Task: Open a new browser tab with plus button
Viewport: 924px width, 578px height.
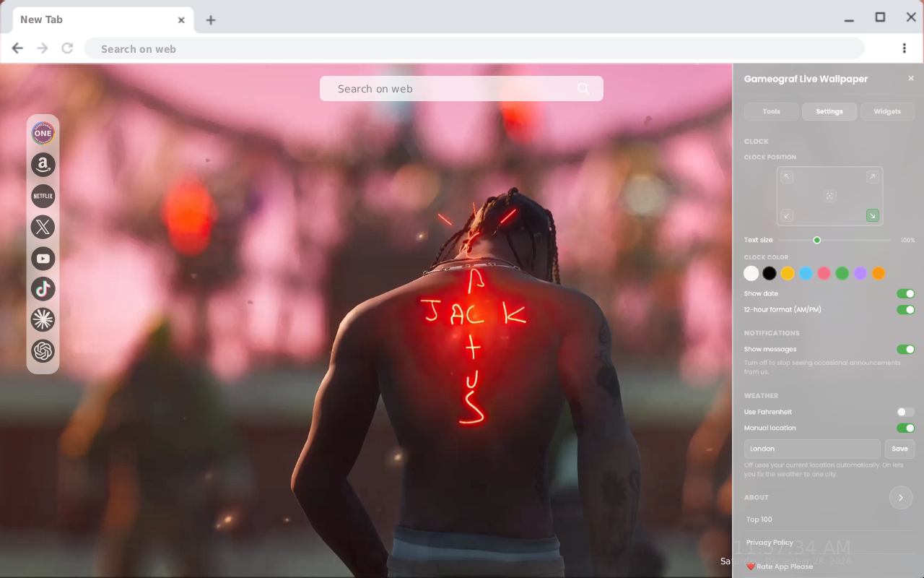Action: coord(210,20)
